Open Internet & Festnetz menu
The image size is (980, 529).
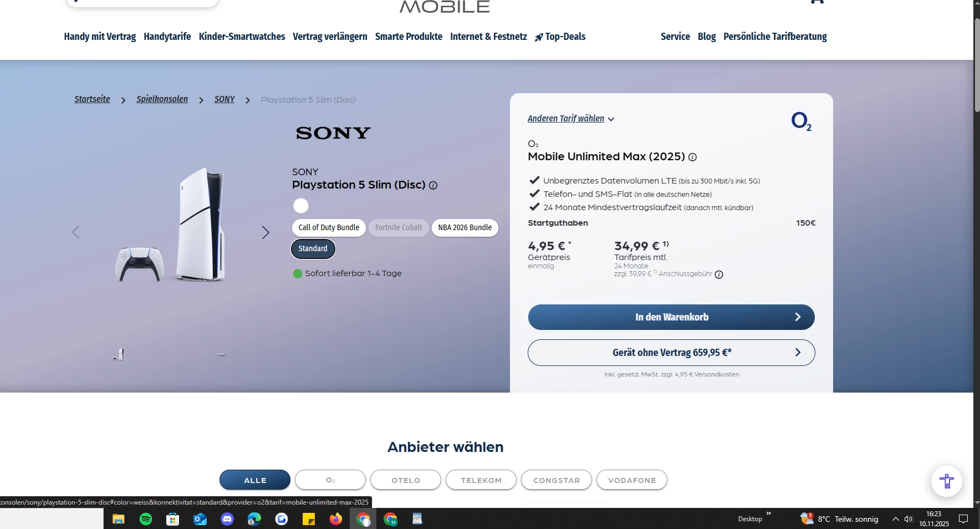(488, 37)
